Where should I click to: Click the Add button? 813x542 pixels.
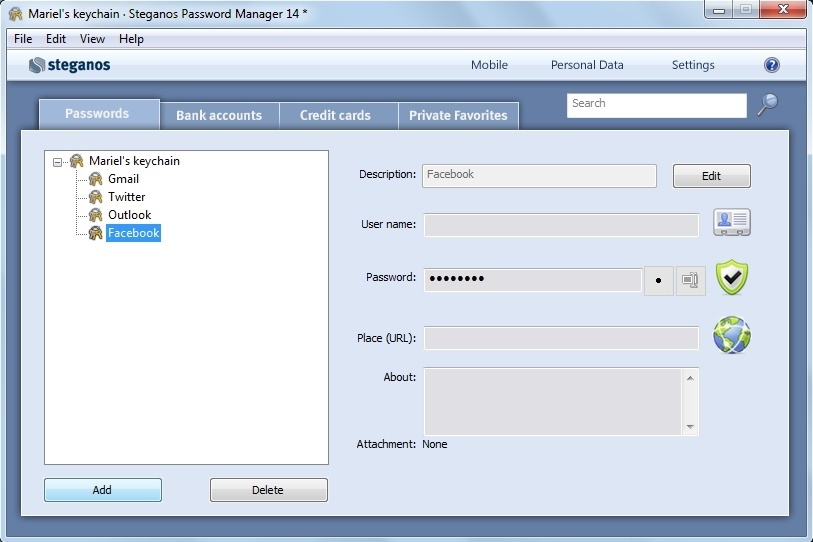[103, 490]
